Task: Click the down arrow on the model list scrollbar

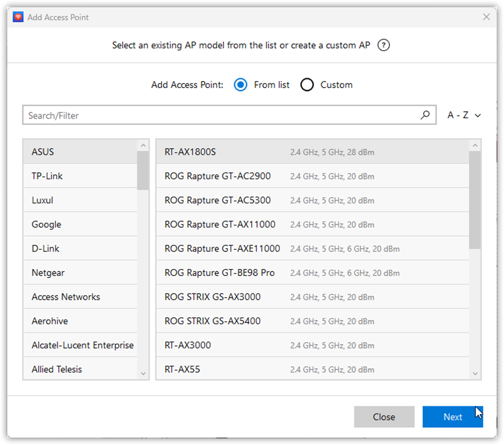Action: coord(475,373)
